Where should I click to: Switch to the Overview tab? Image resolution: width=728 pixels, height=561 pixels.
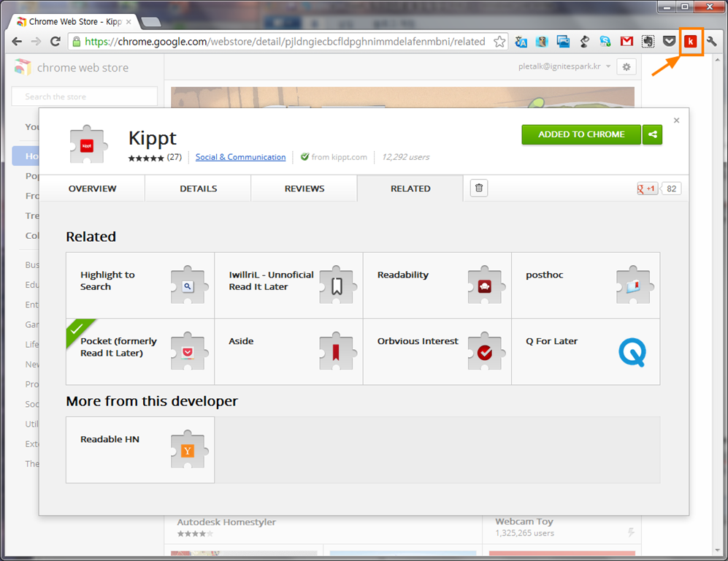pos(92,188)
